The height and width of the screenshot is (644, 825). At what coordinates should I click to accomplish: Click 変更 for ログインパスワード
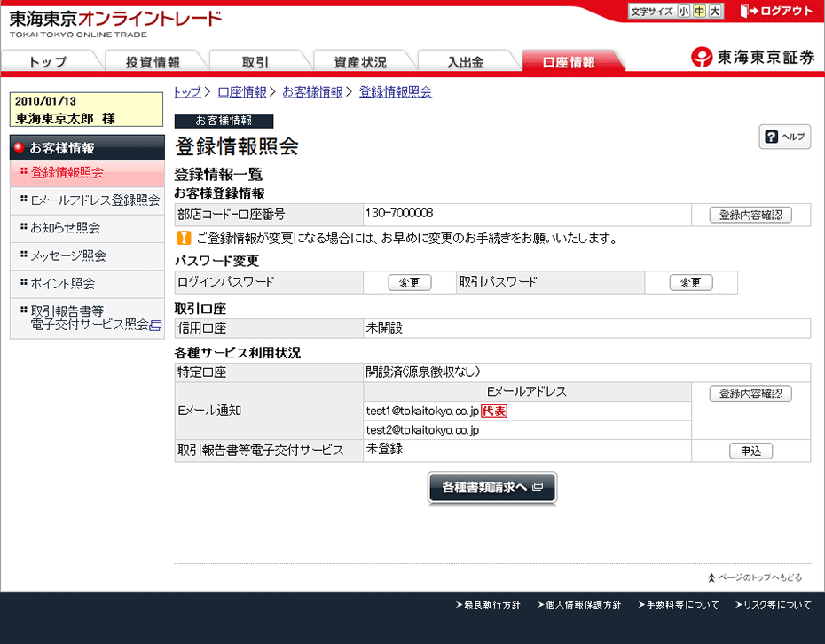coord(409,283)
